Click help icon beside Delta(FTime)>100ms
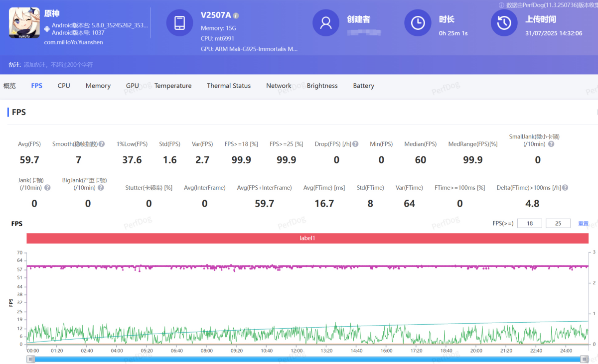This screenshot has height=364, width=598. [565, 188]
